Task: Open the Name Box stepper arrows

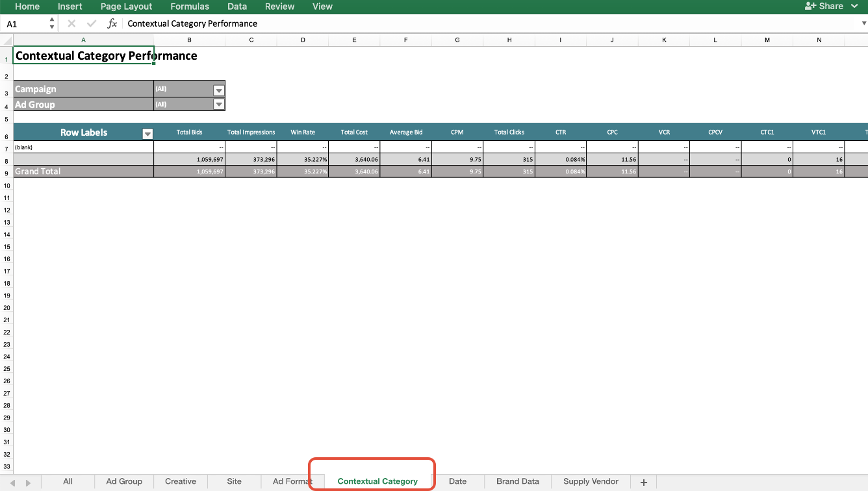Action: coord(52,23)
